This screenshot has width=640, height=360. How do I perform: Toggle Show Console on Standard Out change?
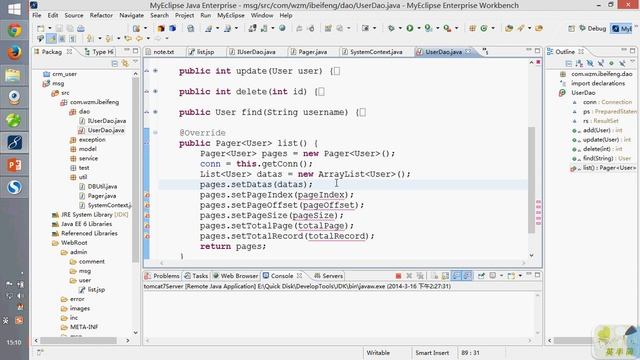pyautogui.click(x=456, y=276)
